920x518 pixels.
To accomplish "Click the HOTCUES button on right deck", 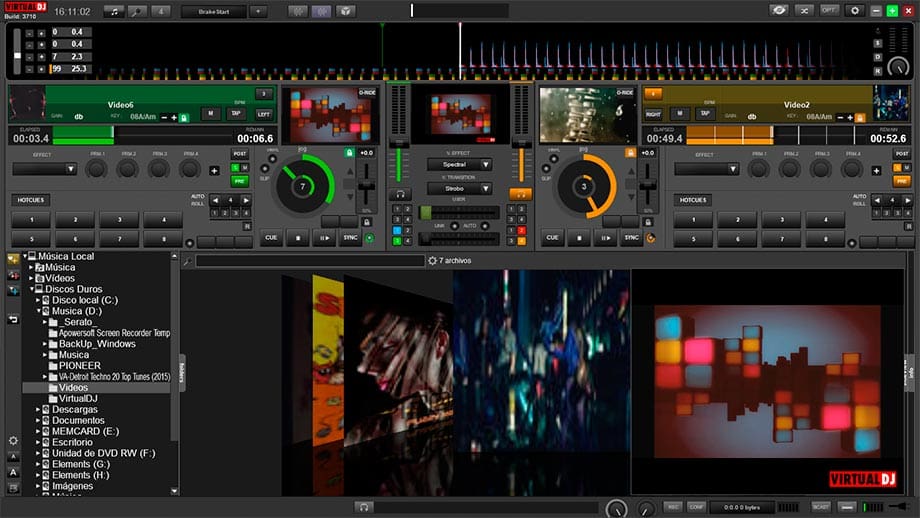I will tap(693, 200).
